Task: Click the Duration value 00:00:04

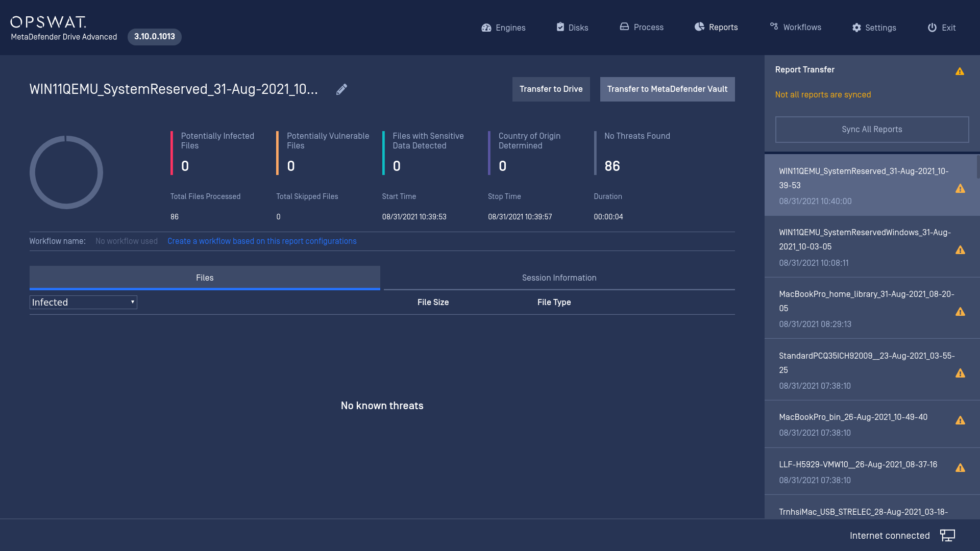Action: coord(608,217)
